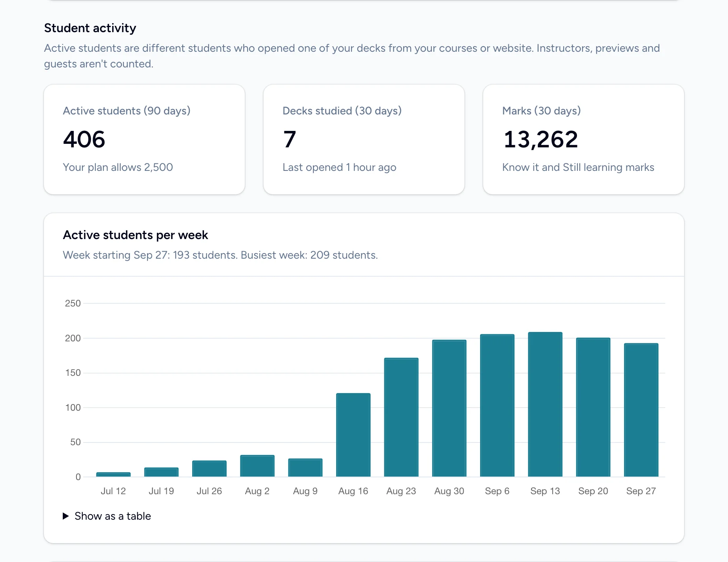Expand the "Show as a table" disclosure
728x562 pixels.
(107, 516)
